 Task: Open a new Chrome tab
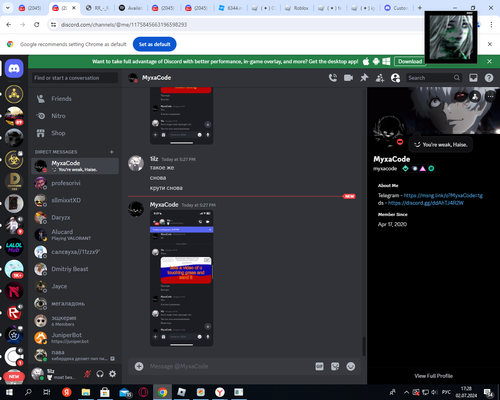(x=420, y=8)
